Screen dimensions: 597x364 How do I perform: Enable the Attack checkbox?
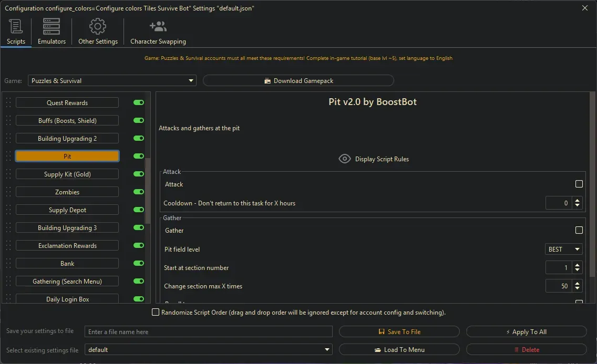pyautogui.click(x=579, y=184)
